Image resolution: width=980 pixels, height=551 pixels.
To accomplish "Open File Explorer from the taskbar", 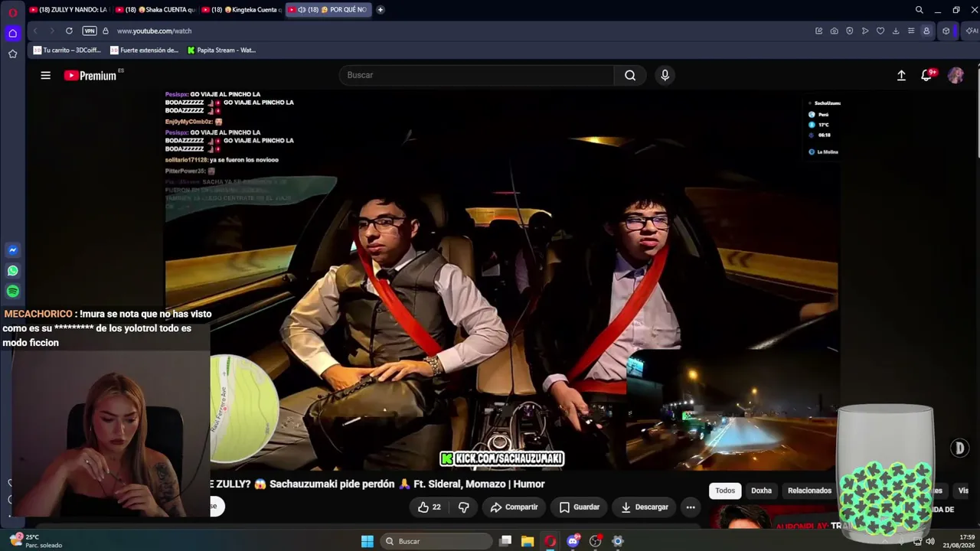I will 528,541.
